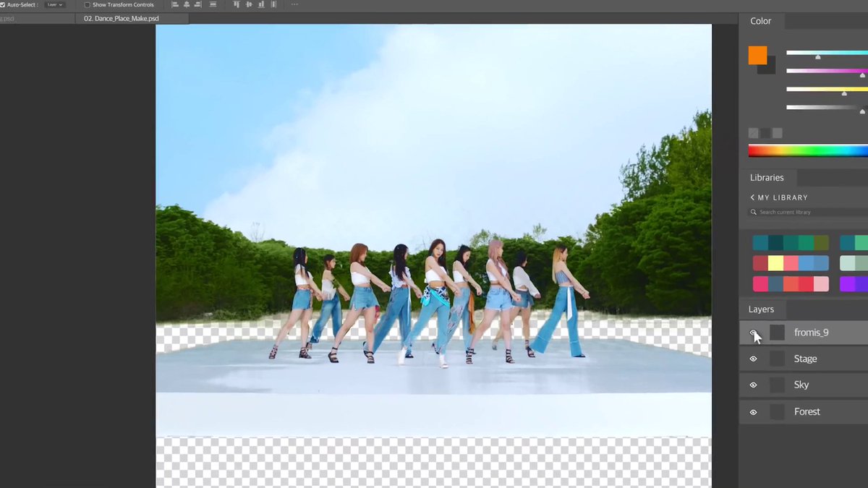
Task: Select the fromis_9 layer name
Action: pyautogui.click(x=811, y=333)
